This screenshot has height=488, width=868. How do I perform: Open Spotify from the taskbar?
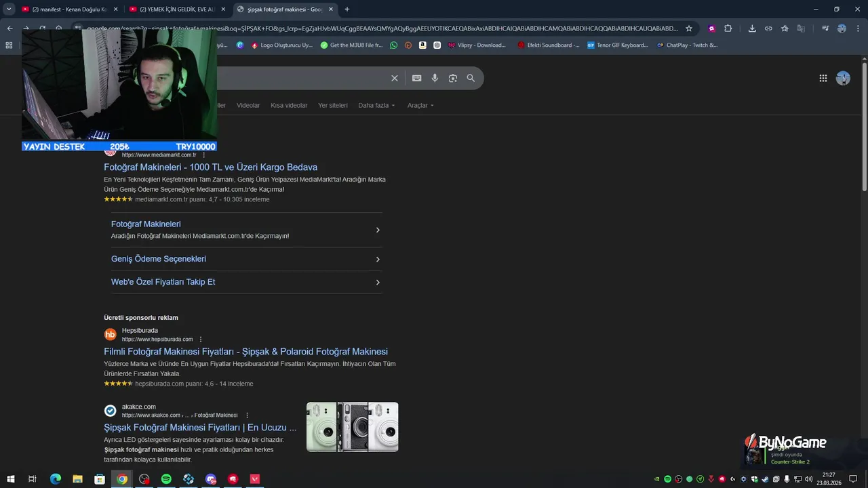coord(166,479)
